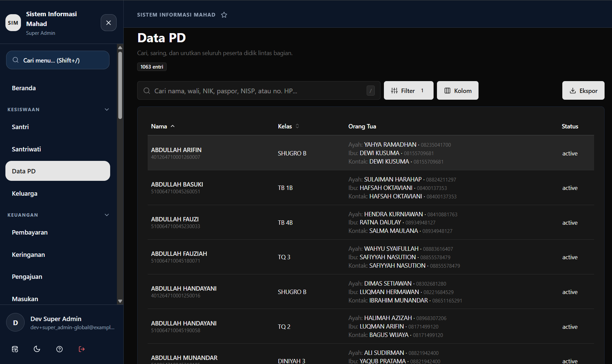Image resolution: width=612 pixels, height=364 pixels.
Task: Toggle dark mode moon icon
Action: point(37,349)
